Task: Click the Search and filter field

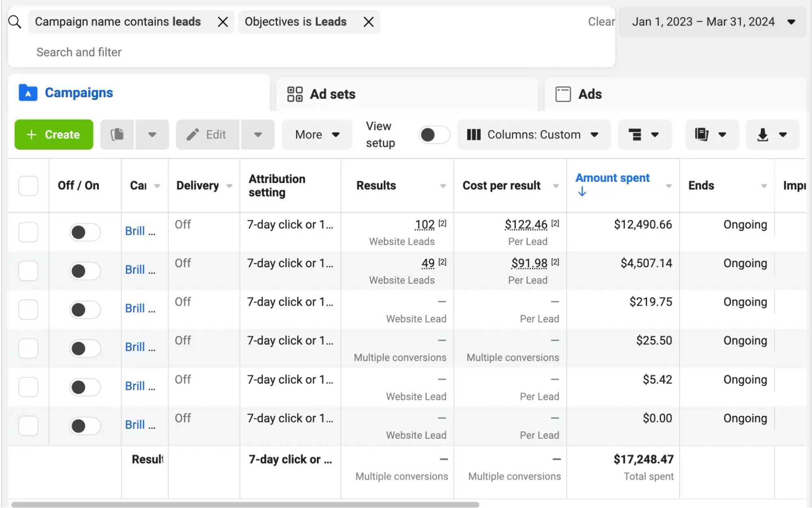Action: tap(79, 52)
